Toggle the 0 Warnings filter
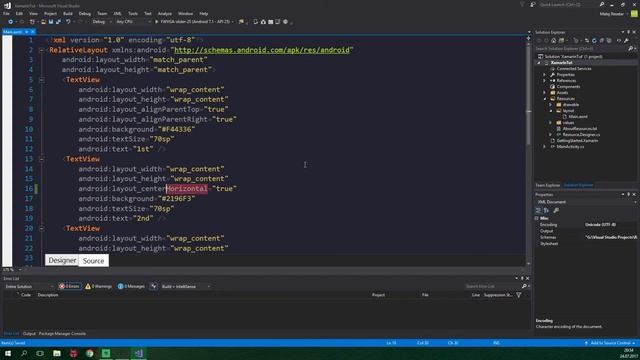The image size is (640, 360). pos(98,287)
